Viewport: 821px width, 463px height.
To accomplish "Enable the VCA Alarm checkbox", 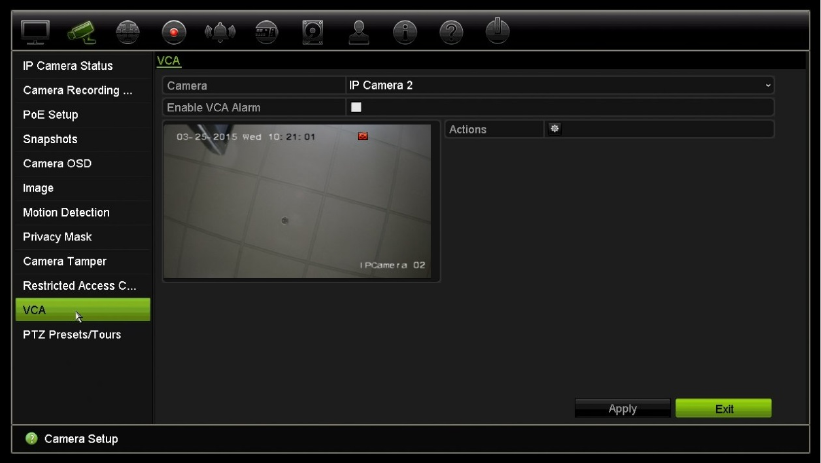I will [356, 107].
